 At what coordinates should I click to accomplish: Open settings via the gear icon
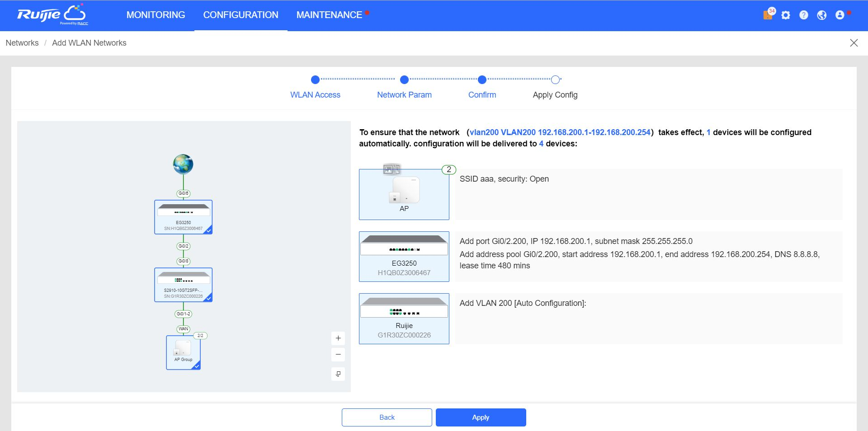click(x=786, y=15)
